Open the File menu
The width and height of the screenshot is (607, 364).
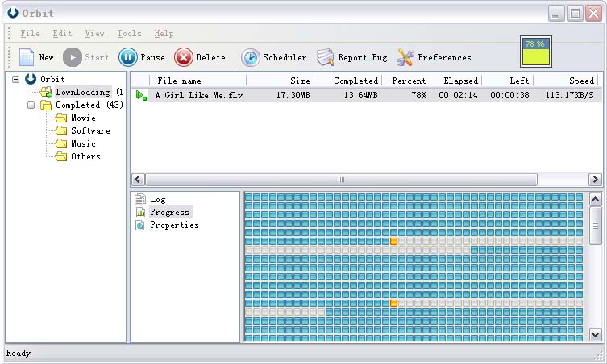click(30, 34)
